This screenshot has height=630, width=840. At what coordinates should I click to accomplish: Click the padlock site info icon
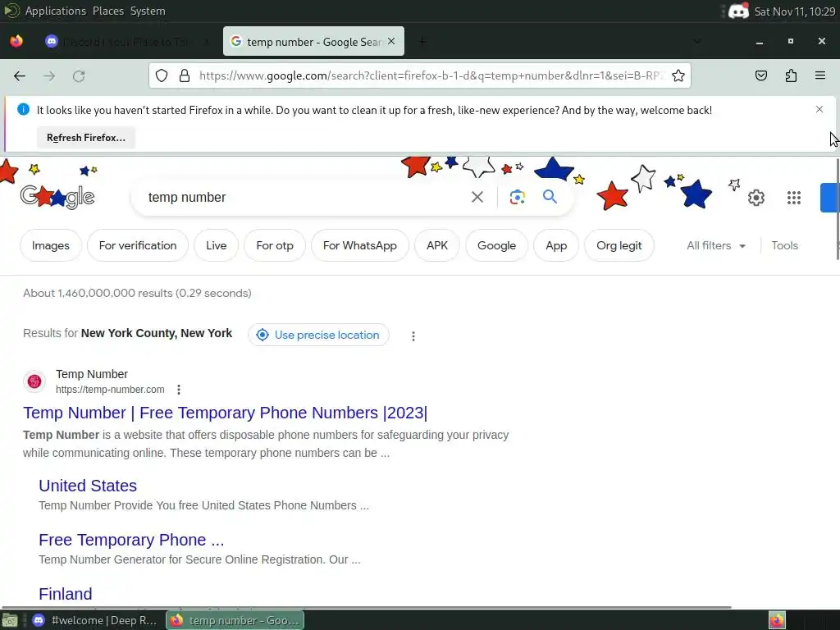185,75
